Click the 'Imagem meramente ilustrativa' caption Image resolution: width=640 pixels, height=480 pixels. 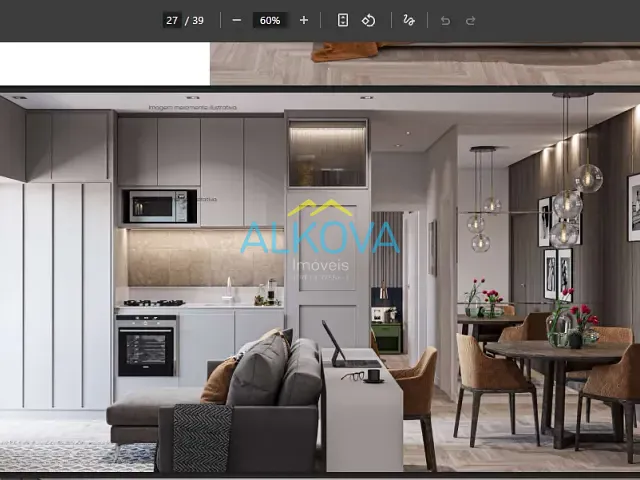pyautogui.click(x=192, y=108)
